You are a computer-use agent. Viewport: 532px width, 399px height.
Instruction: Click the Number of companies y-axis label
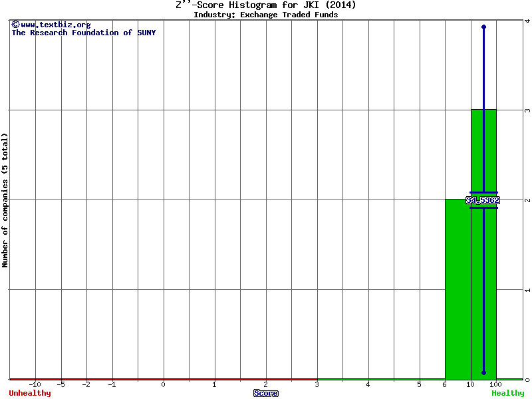(5, 200)
